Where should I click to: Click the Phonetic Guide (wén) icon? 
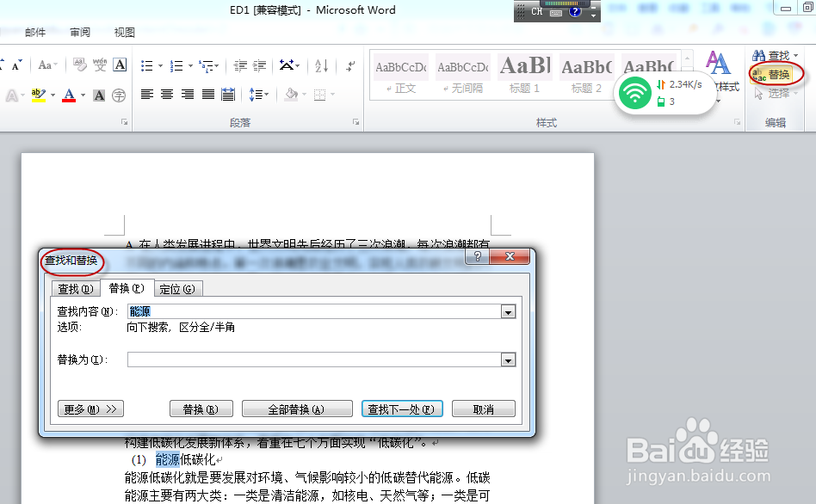(x=99, y=65)
